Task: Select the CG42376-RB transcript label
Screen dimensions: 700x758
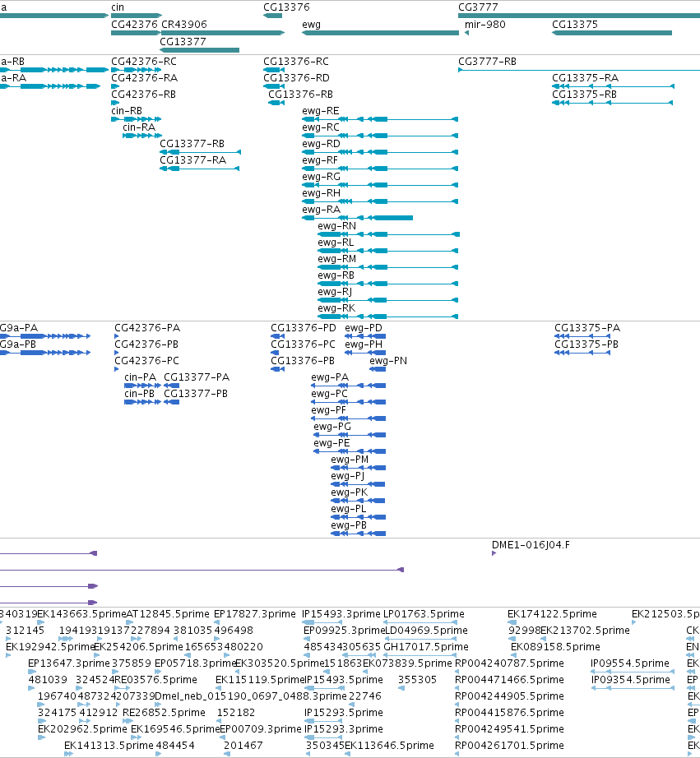Action: tap(144, 95)
